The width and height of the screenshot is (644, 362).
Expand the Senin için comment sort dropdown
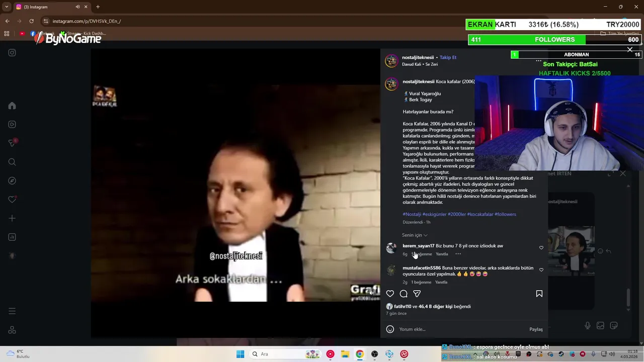pyautogui.click(x=415, y=235)
